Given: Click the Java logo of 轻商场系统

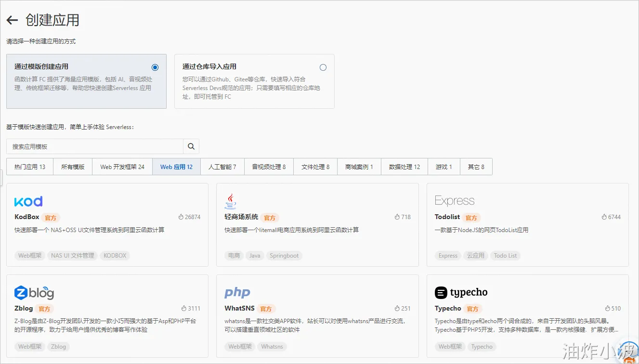Looking at the screenshot, I should pyautogui.click(x=231, y=201).
